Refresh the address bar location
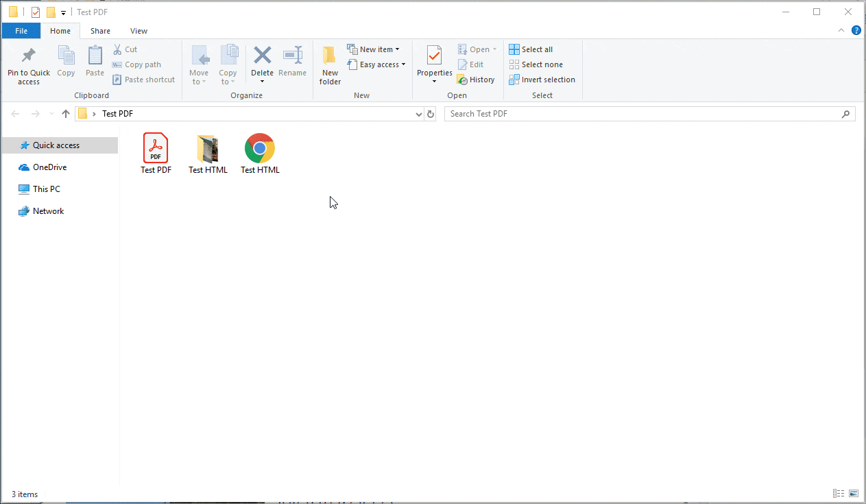The width and height of the screenshot is (866, 504). pyautogui.click(x=431, y=114)
